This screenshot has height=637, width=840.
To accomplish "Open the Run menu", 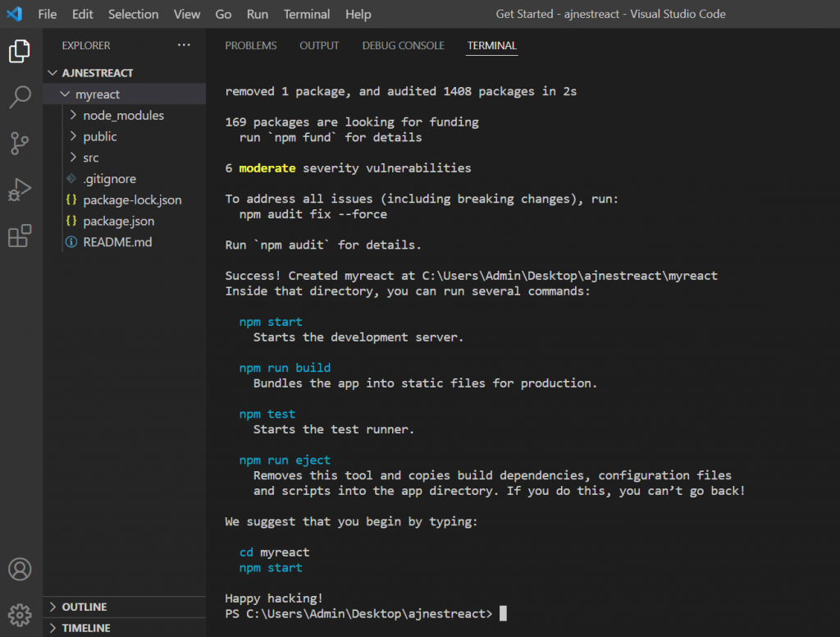I will pyautogui.click(x=257, y=14).
